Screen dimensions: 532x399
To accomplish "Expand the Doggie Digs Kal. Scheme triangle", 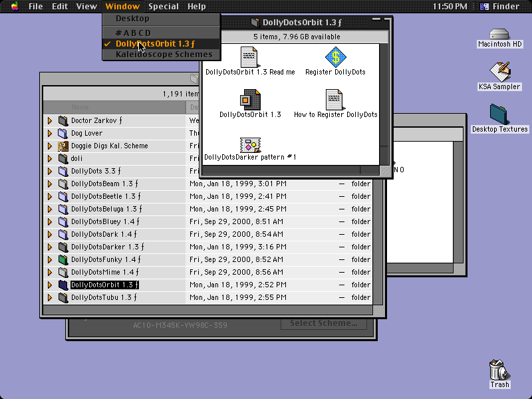I will pos(49,146).
